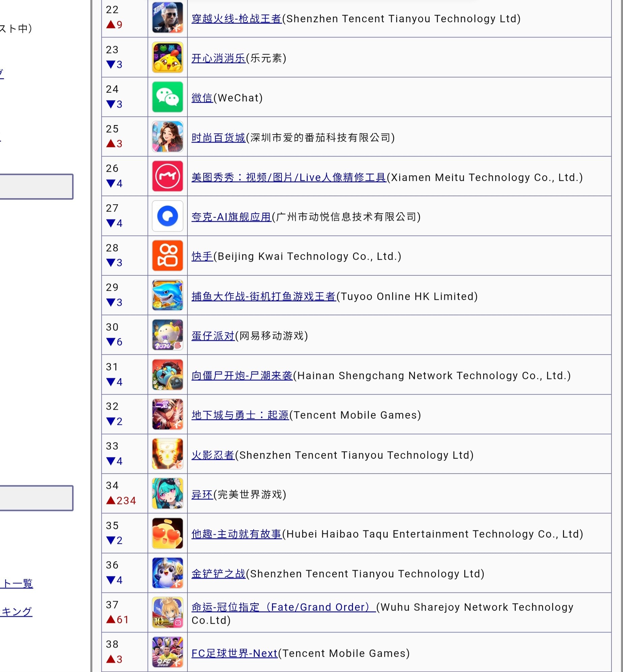
Task: Click the 火影忍者 app icon
Action: pyautogui.click(x=168, y=454)
